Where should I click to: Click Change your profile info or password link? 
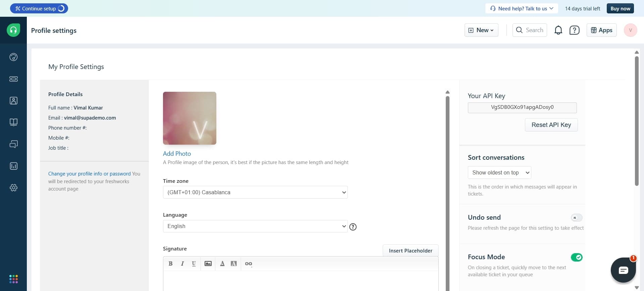point(89,174)
